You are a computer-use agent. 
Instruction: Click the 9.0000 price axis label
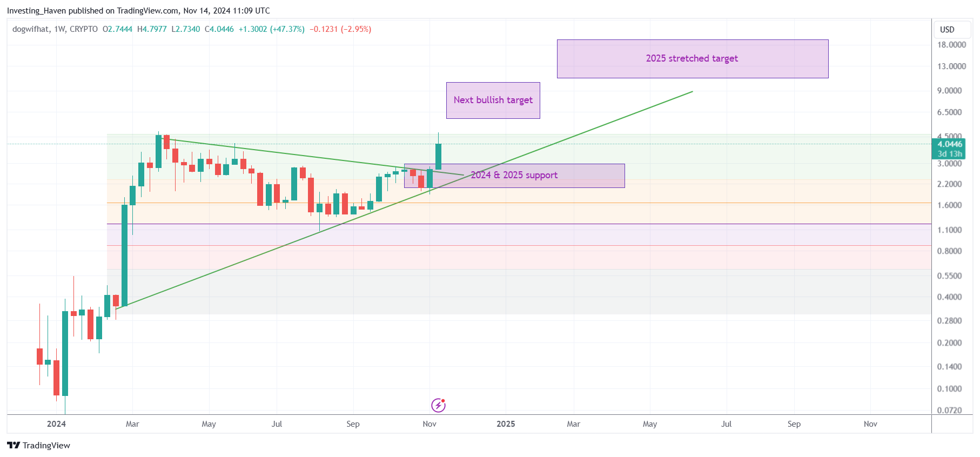(949, 91)
